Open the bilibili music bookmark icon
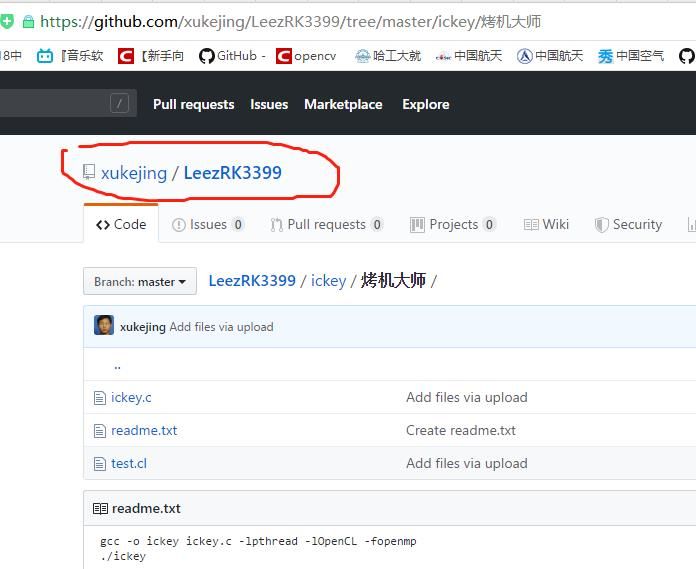The image size is (696, 569). (44, 56)
